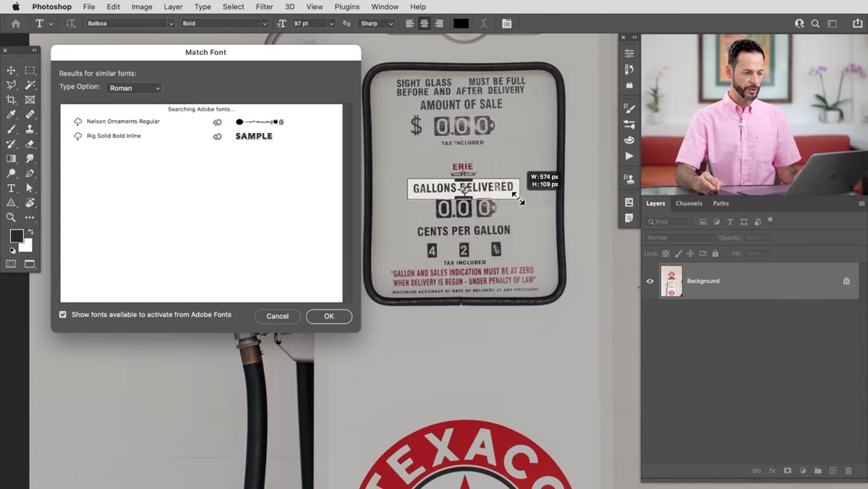Toggle type layer filter in Layers panel
The height and width of the screenshot is (489, 868).
pyautogui.click(x=730, y=222)
